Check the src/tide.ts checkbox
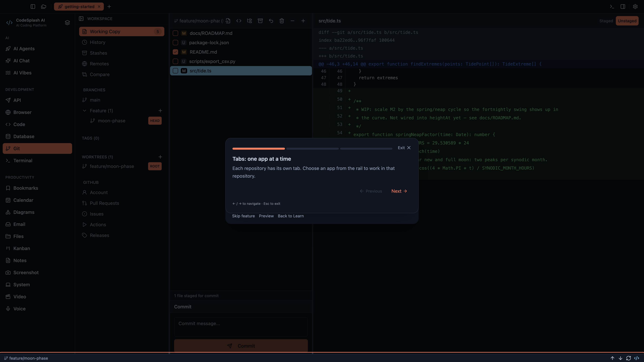 (175, 71)
